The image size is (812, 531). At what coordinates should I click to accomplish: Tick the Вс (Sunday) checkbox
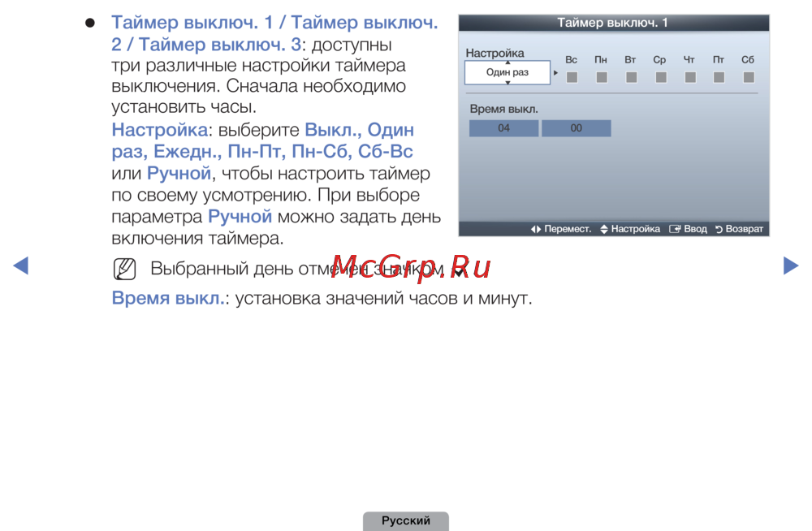(x=572, y=78)
